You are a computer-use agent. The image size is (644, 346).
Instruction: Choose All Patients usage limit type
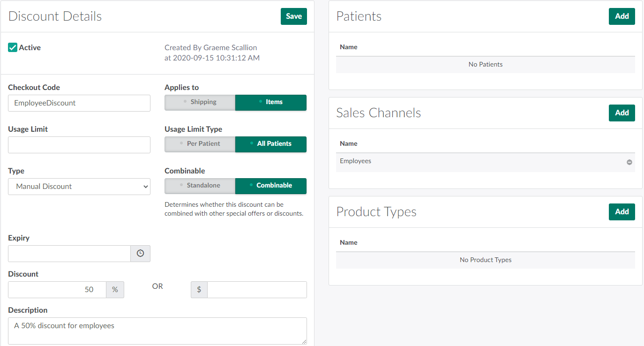click(271, 144)
